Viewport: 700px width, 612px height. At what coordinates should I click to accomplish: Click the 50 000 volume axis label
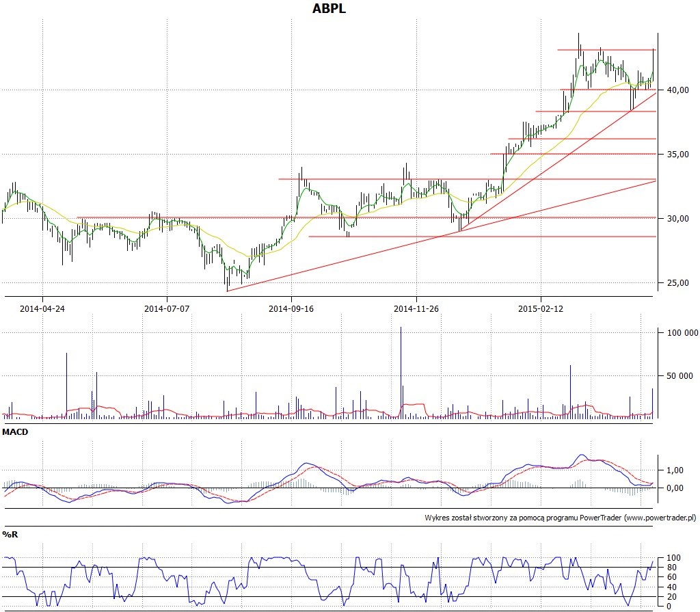[680, 376]
